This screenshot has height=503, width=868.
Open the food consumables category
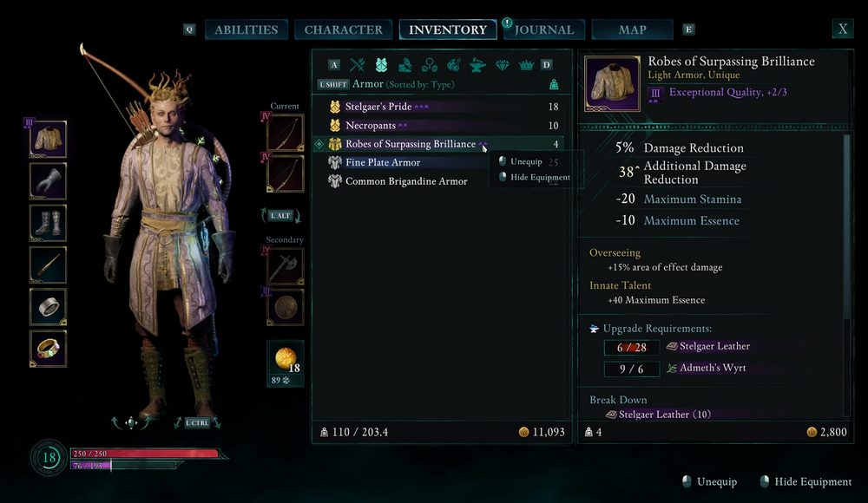pyautogui.click(x=453, y=65)
